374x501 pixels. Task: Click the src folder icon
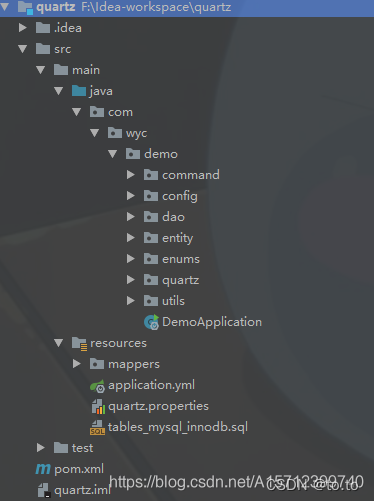[43, 49]
